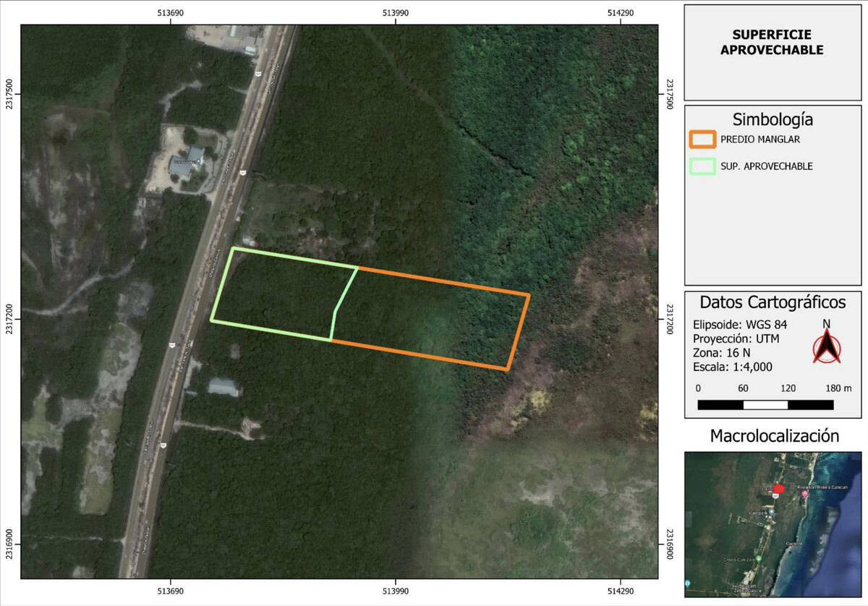Click the green SUP. APROVECHABLE legend swatch
The image size is (868, 606).
pyautogui.click(x=702, y=166)
